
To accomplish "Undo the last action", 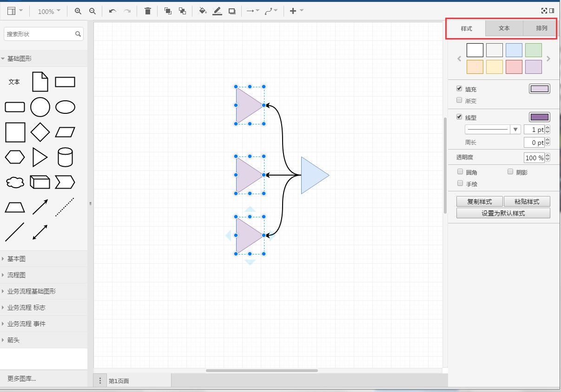I will (x=112, y=11).
